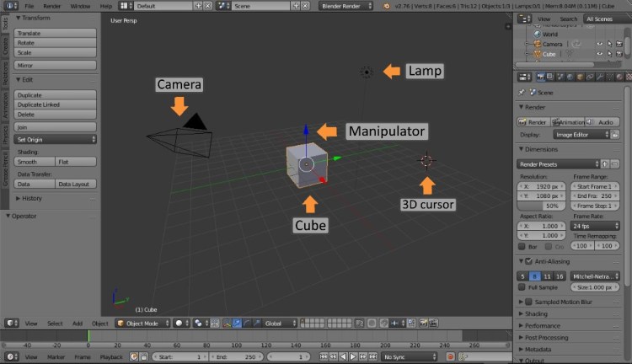
Task: Select the World properties tab icon
Action: point(570,77)
